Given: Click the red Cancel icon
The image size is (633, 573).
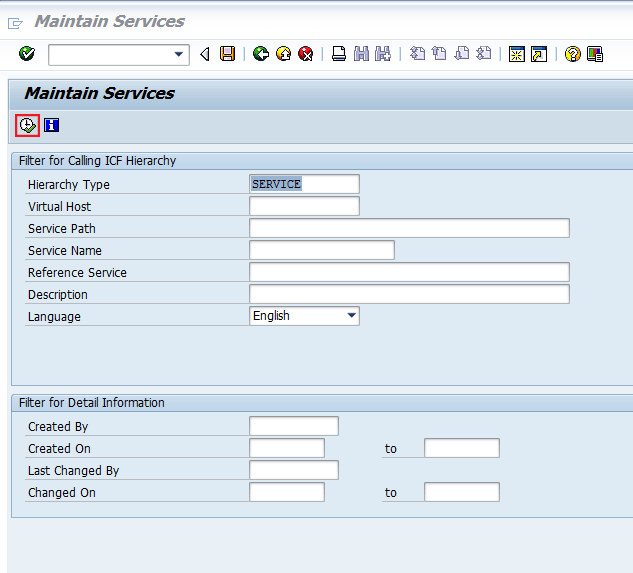Looking at the screenshot, I should click(x=305, y=54).
